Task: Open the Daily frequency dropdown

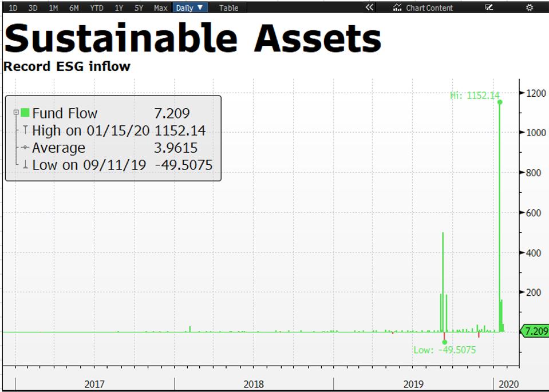Action: 189,7
